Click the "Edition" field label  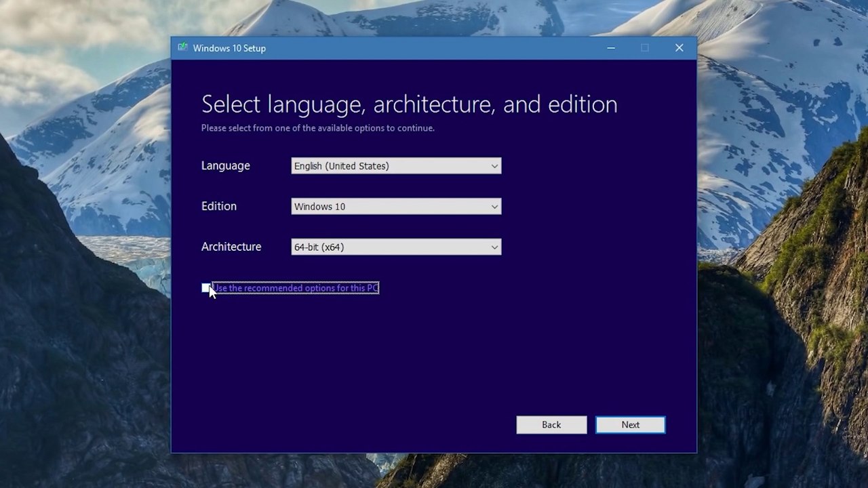219,206
